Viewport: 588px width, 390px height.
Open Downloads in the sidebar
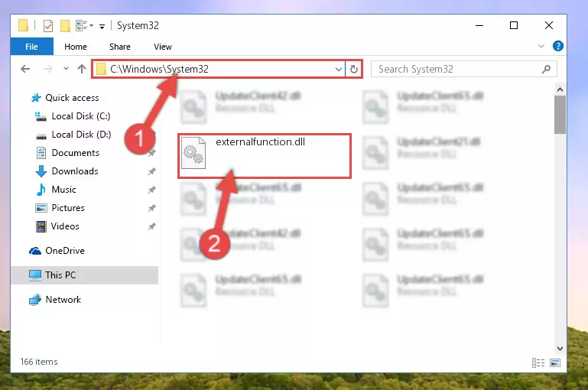(x=75, y=171)
